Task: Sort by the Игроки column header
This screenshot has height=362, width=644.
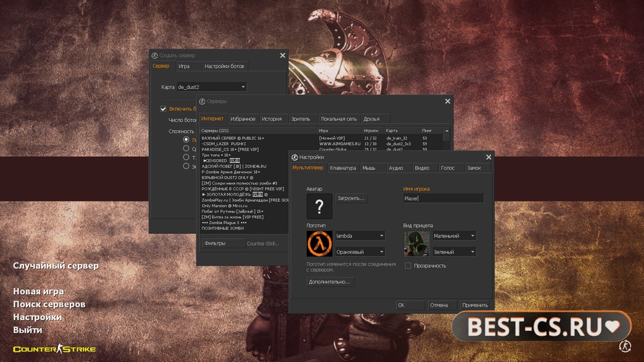Action: (x=373, y=131)
